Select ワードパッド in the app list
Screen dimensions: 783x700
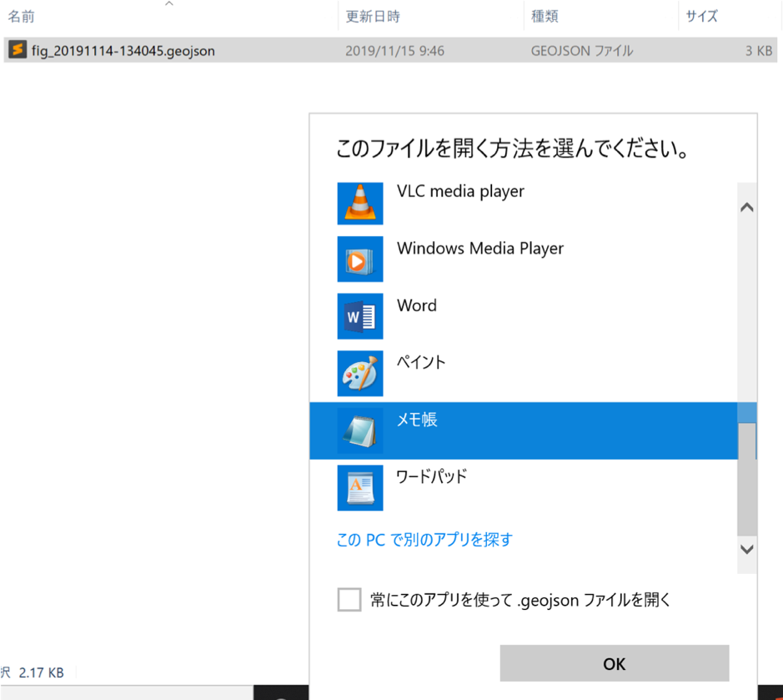tap(523, 487)
